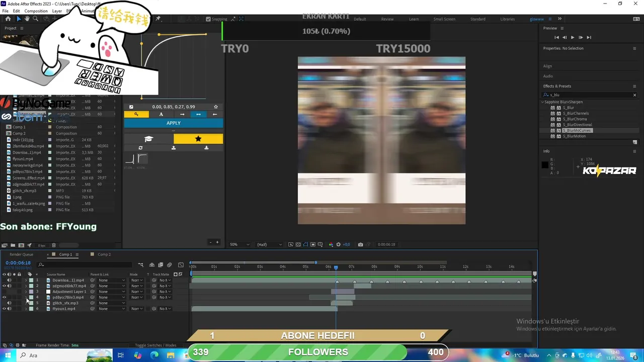Take snapshot with camera icon
Viewport: 644px width, 362px height.
(x=361, y=244)
